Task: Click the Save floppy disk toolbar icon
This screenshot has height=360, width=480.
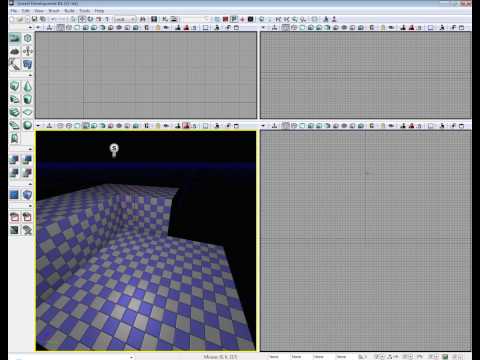Action: 34,19
